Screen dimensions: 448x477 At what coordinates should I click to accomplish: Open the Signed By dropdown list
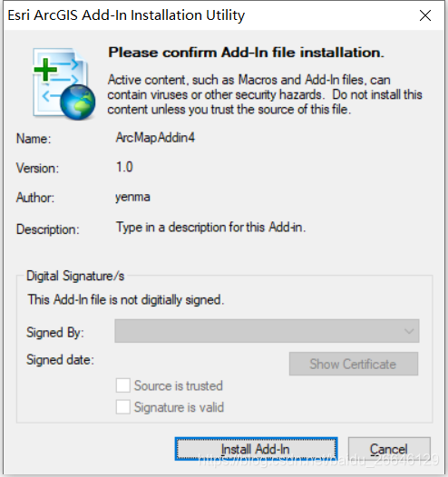click(267, 331)
